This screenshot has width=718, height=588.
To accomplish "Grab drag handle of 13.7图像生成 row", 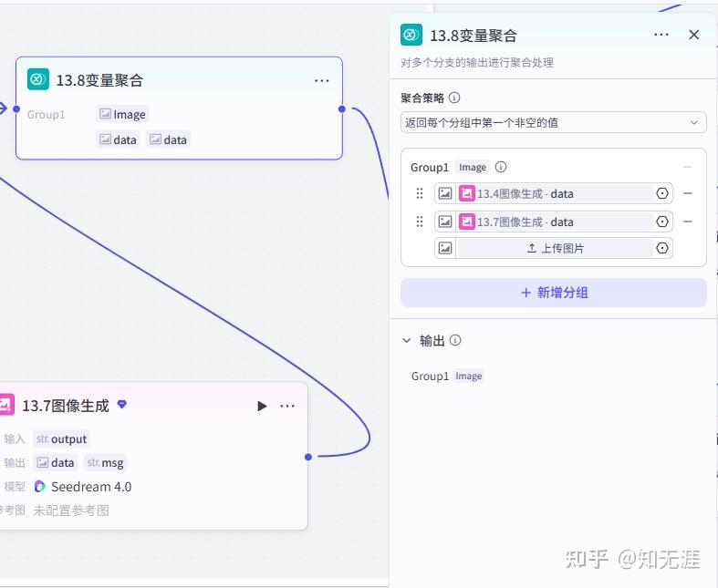I will click(x=420, y=222).
